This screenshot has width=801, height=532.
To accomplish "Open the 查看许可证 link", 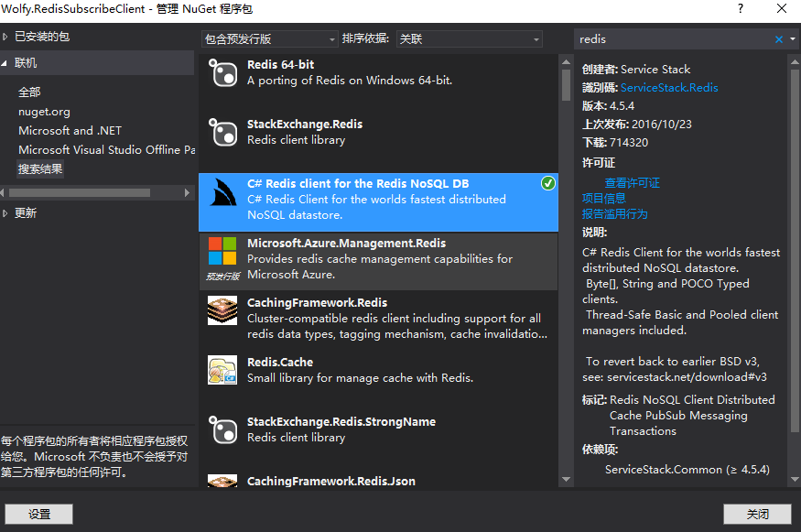I will click(x=633, y=183).
